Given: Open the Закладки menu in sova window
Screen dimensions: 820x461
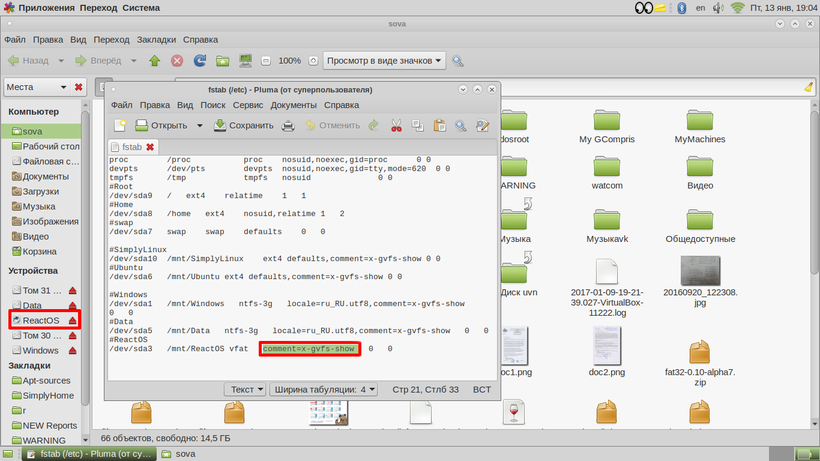Looking at the screenshot, I should point(156,40).
